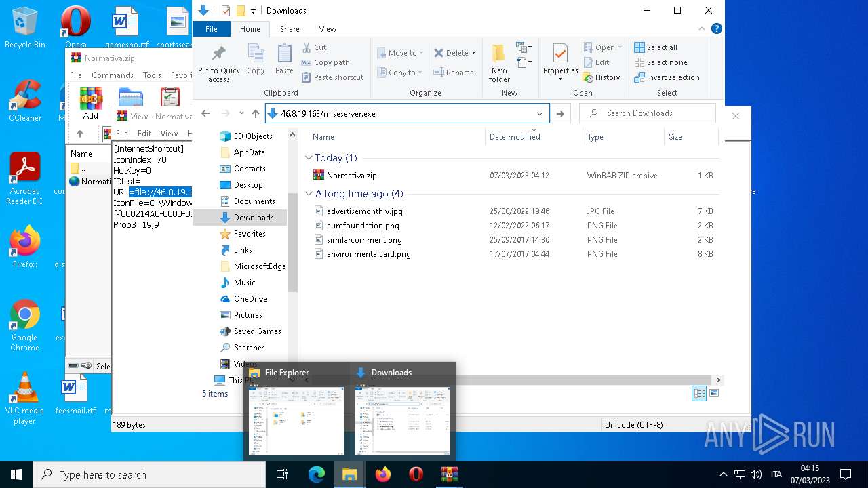
Task: Create a New folder
Action: 499,64
